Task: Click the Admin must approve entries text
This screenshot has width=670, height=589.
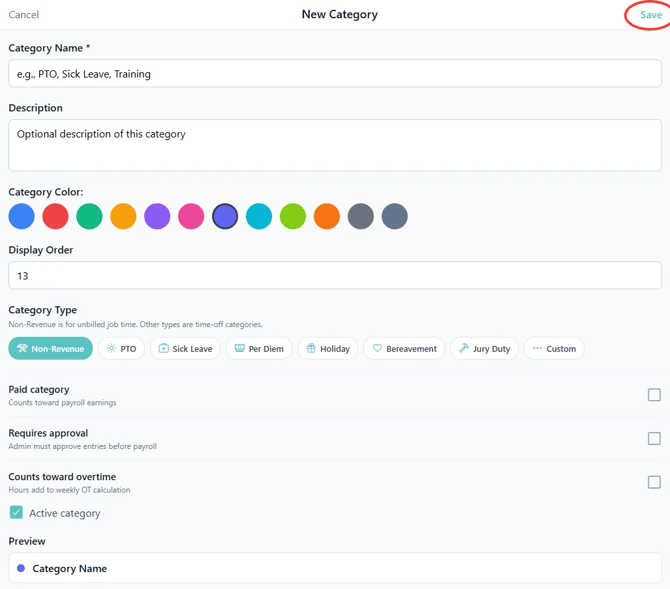Action: click(82, 446)
